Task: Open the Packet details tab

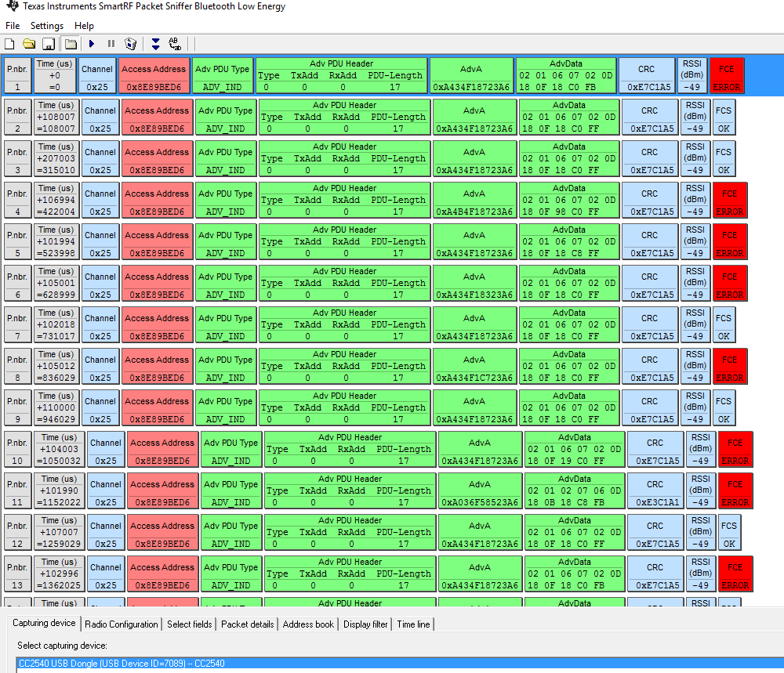Action: click(x=248, y=624)
